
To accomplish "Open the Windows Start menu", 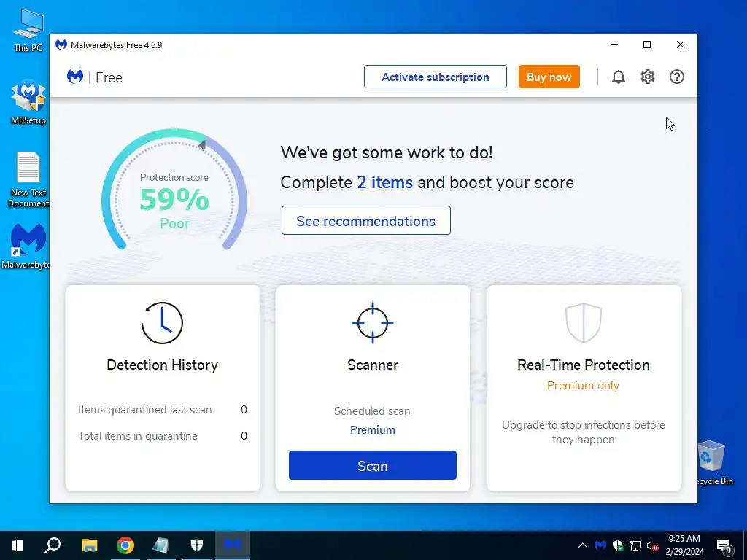I will pos(18,545).
